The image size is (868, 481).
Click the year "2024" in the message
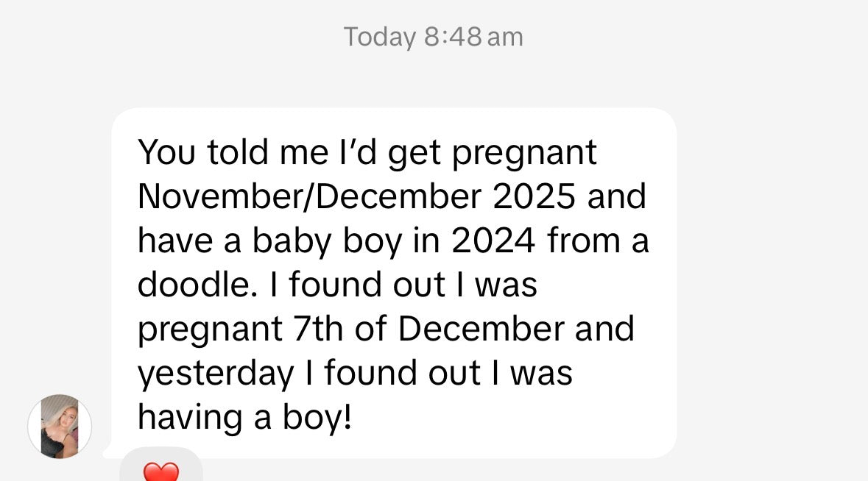[493, 241]
